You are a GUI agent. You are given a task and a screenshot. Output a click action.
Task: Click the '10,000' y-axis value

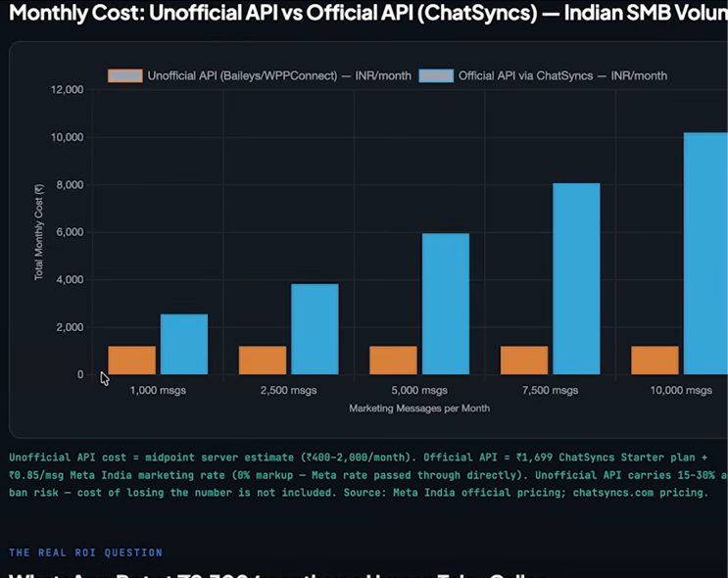pyautogui.click(x=67, y=137)
